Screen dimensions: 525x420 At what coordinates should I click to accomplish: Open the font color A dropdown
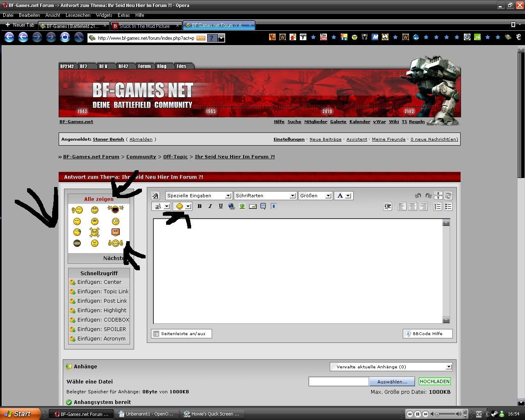tap(343, 196)
